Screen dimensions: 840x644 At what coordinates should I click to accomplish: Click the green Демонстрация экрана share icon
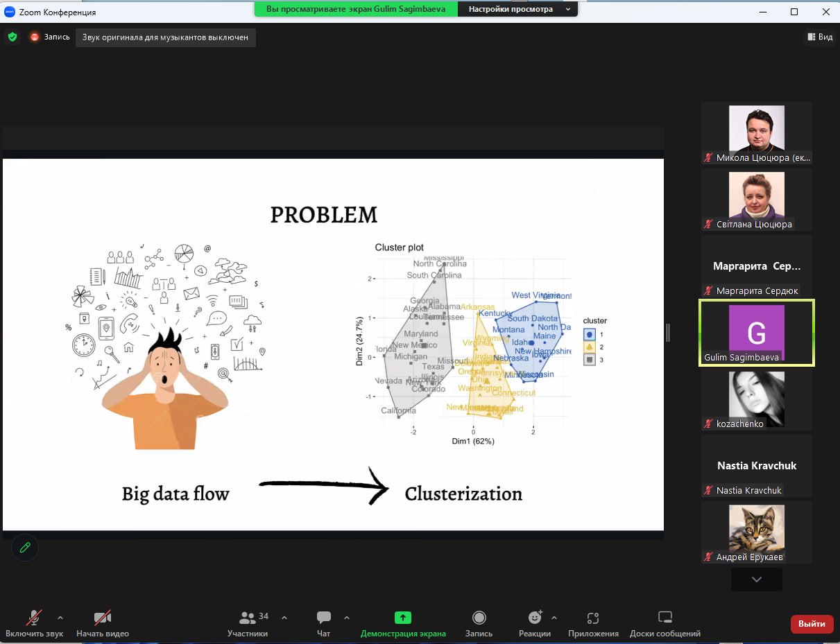tap(403, 618)
